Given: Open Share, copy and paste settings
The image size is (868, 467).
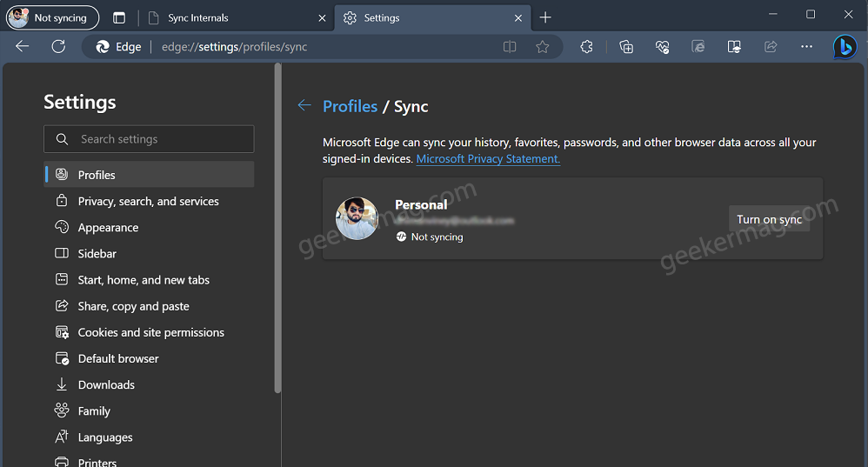Looking at the screenshot, I should point(149,306).
